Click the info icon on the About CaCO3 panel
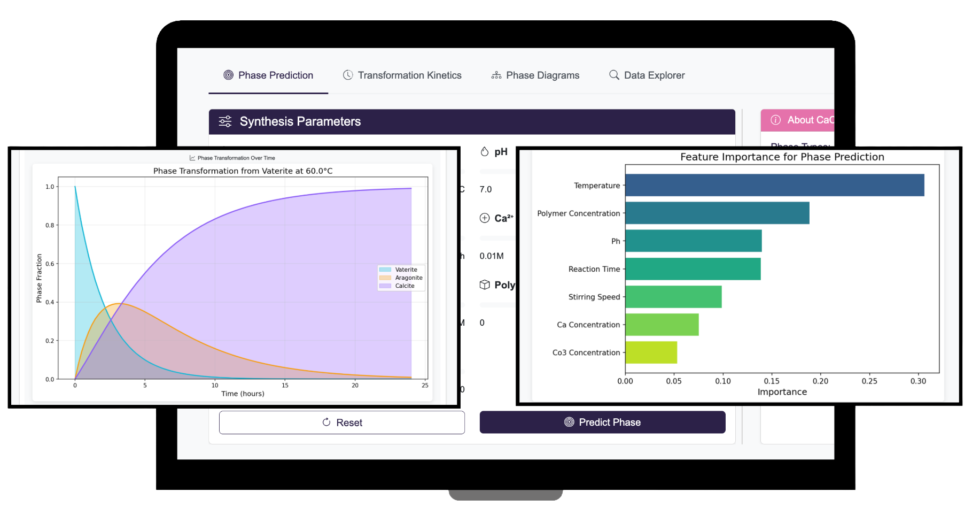This screenshot has height=507, width=980. tap(775, 120)
